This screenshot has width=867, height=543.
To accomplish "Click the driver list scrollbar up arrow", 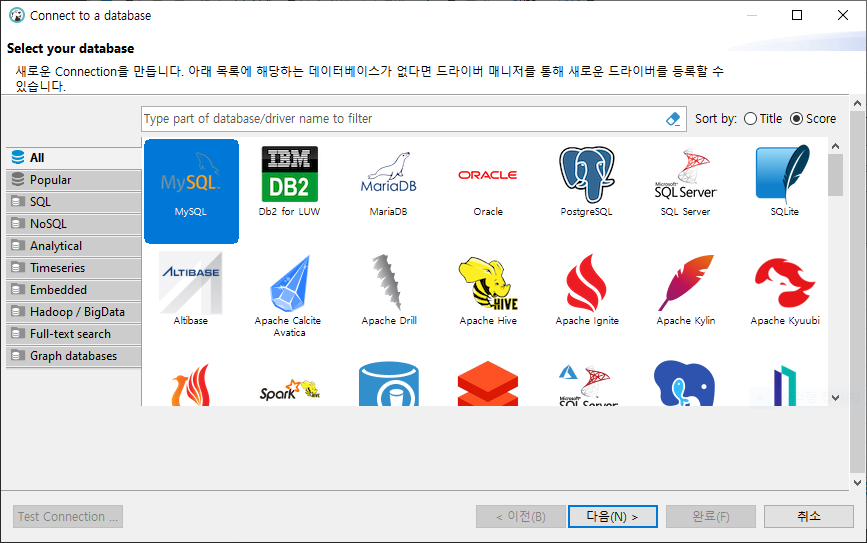I will coord(835,147).
